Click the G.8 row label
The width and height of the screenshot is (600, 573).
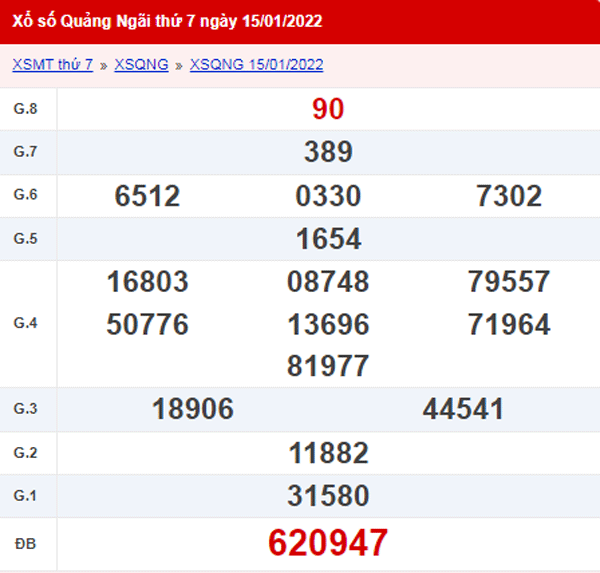point(26,109)
